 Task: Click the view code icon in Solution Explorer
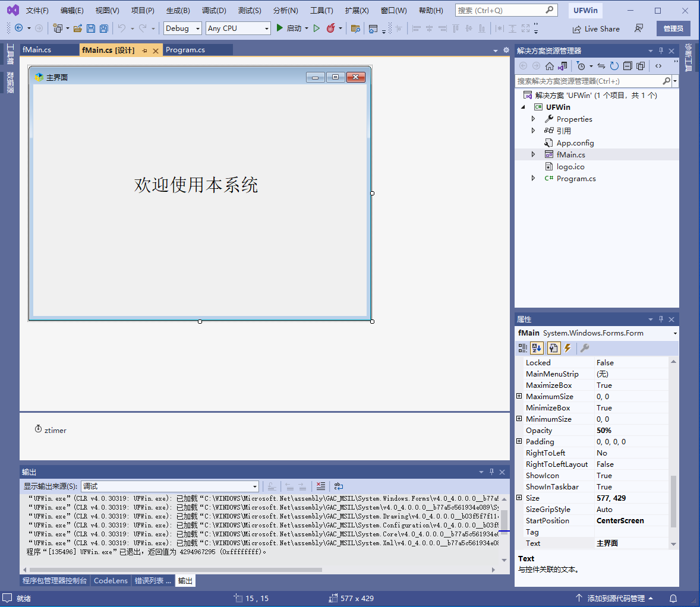[658, 66]
